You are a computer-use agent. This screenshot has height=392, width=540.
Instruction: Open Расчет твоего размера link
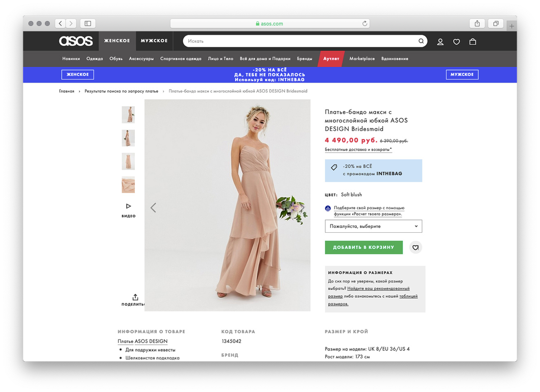tap(369, 211)
